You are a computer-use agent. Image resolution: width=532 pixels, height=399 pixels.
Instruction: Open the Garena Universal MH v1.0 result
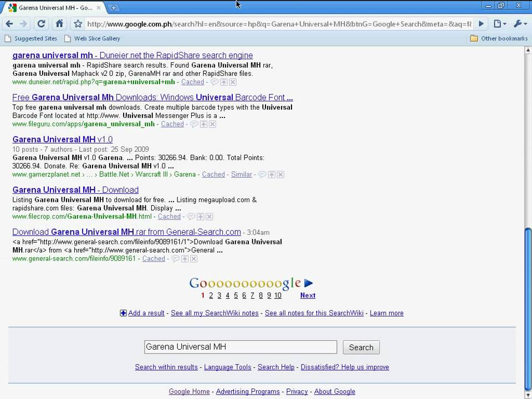click(63, 140)
